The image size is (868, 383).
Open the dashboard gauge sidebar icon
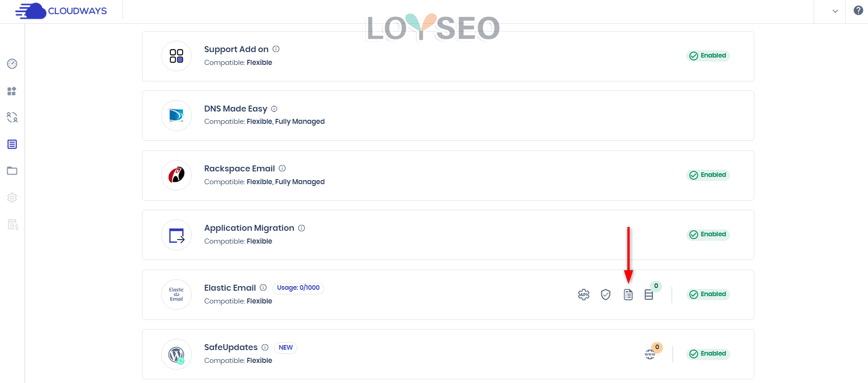point(12,64)
